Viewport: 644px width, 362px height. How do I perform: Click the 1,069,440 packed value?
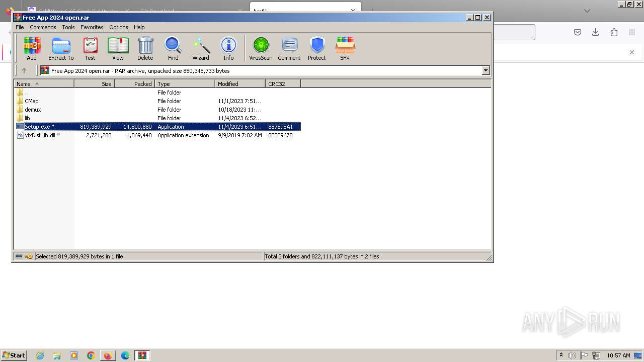click(x=139, y=135)
